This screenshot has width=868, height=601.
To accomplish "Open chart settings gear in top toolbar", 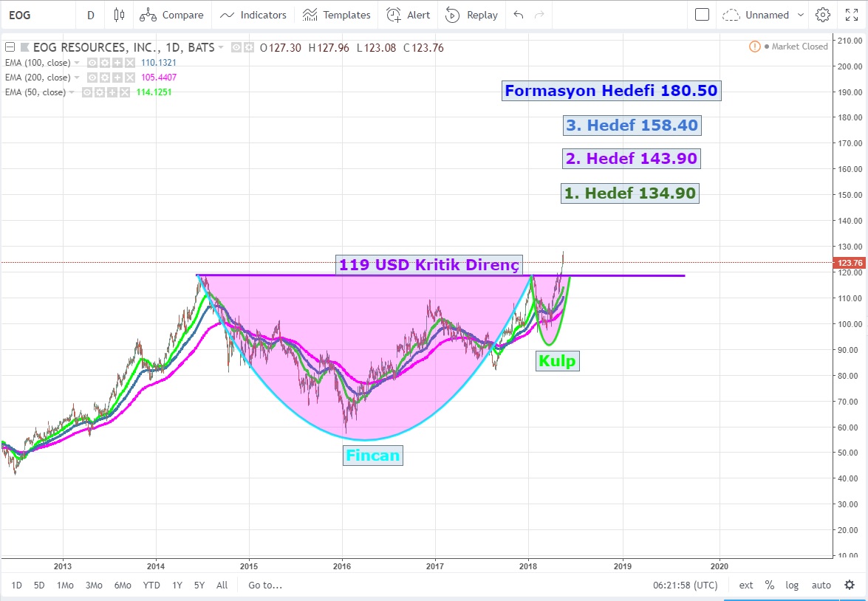I will click(x=822, y=15).
